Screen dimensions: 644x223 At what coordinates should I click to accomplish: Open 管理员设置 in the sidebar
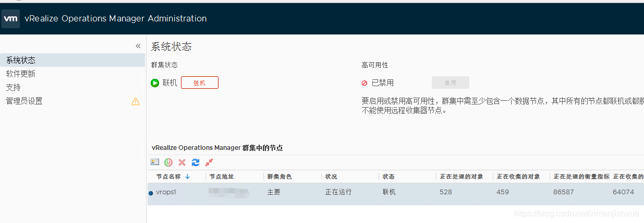pos(25,101)
